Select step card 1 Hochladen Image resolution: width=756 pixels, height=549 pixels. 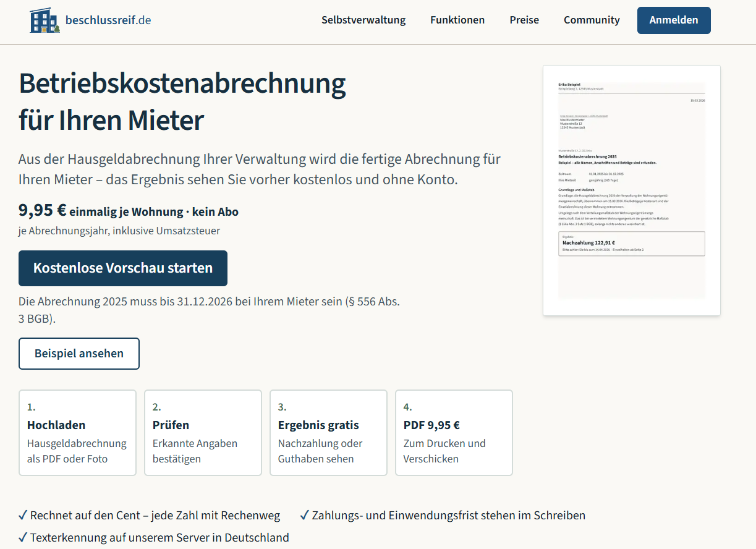pyautogui.click(x=77, y=433)
